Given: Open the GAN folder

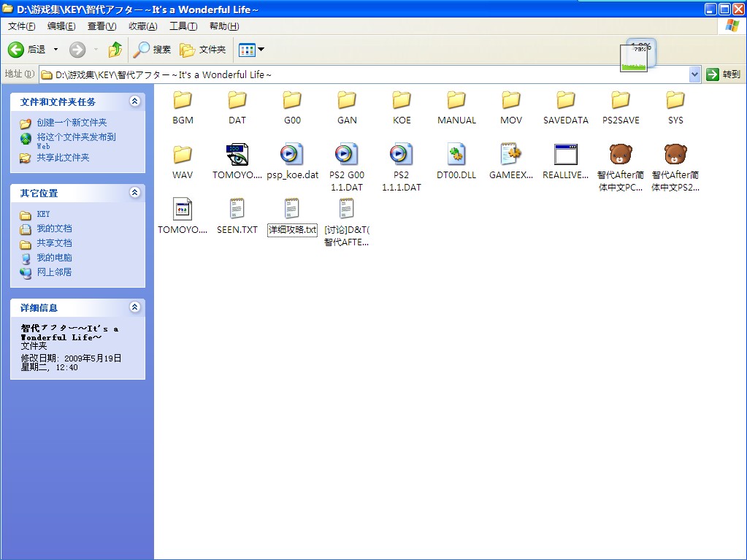Looking at the screenshot, I should coord(347,108).
